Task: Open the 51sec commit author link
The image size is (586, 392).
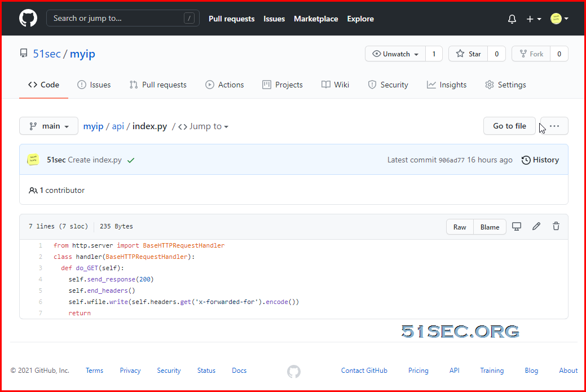Action: click(56, 160)
